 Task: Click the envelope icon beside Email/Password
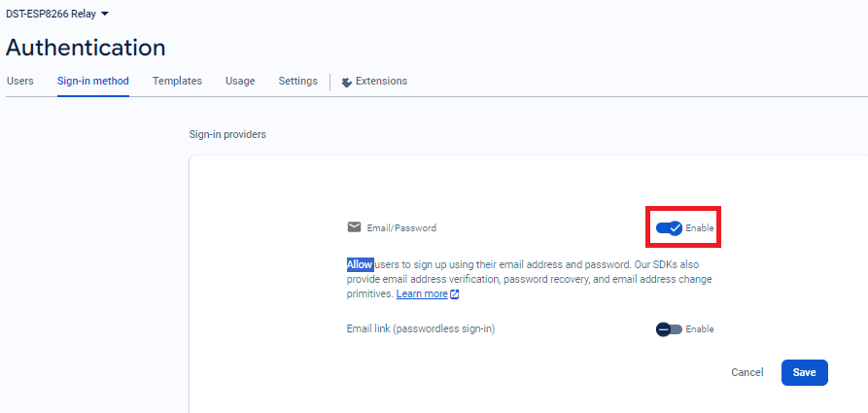click(x=354, y=227)
